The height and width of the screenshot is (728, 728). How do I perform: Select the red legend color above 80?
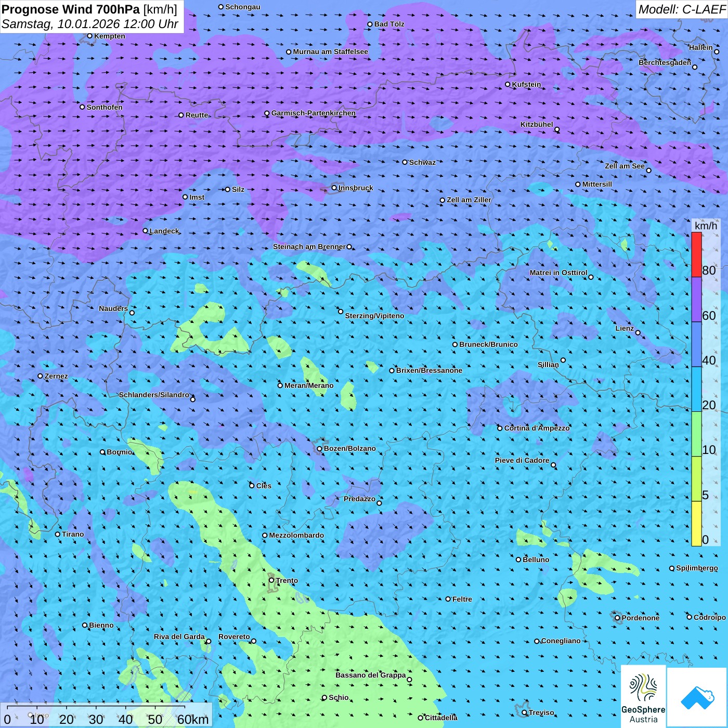696,255
